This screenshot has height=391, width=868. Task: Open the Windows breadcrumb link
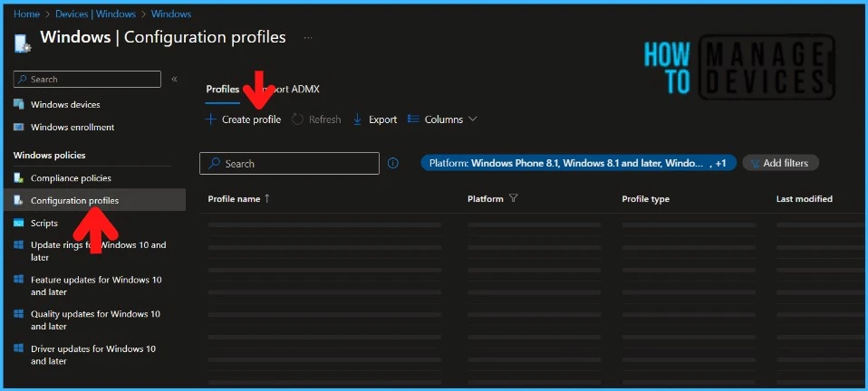pyautogui.click(x=171, y=14)
